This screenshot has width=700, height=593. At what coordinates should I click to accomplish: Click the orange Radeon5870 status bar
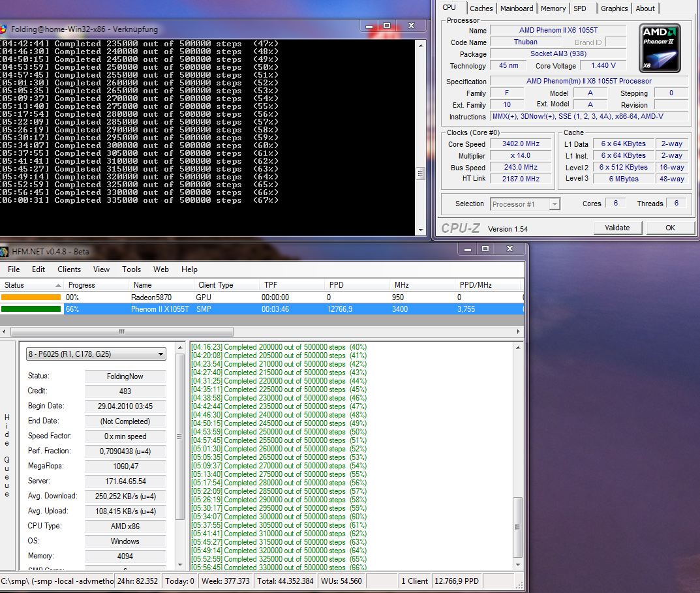click(x=31, y=297)
